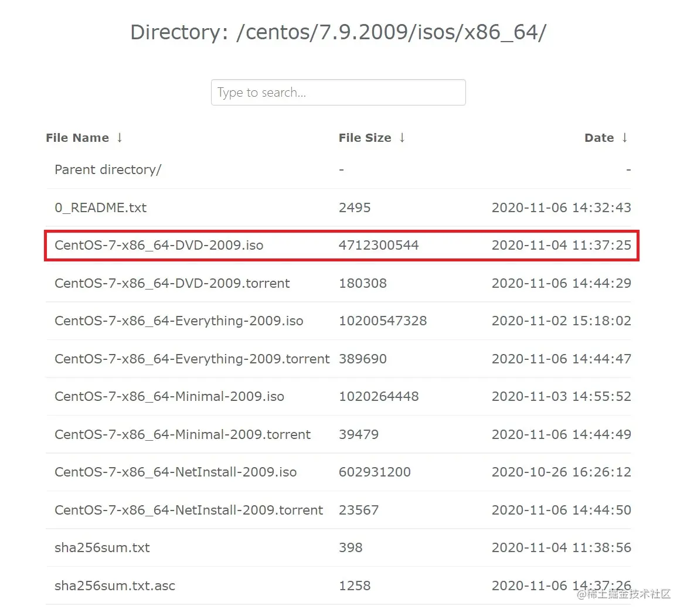Click the date 2020-11-02 15:18:02
The image size is (687, 616).
coord(561,321)
